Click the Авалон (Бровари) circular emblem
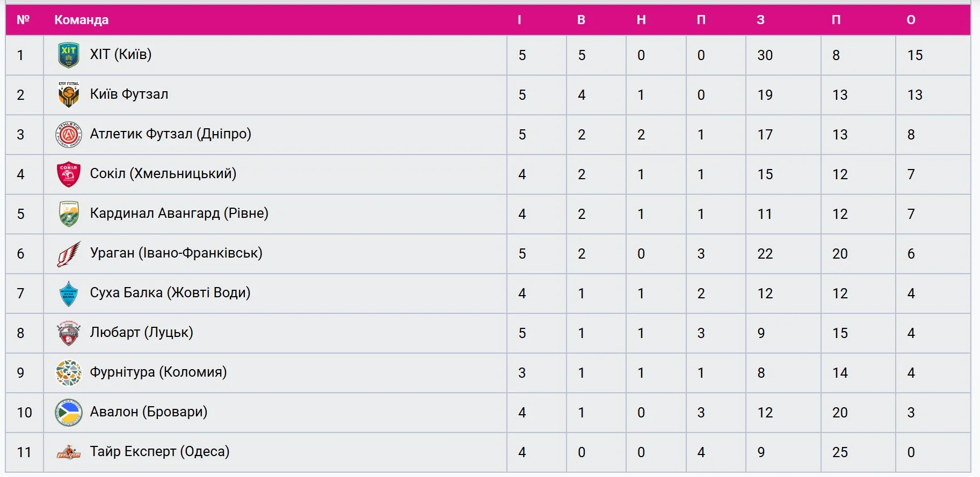Viewport: 980px width, 477px height. click(69, 413)
